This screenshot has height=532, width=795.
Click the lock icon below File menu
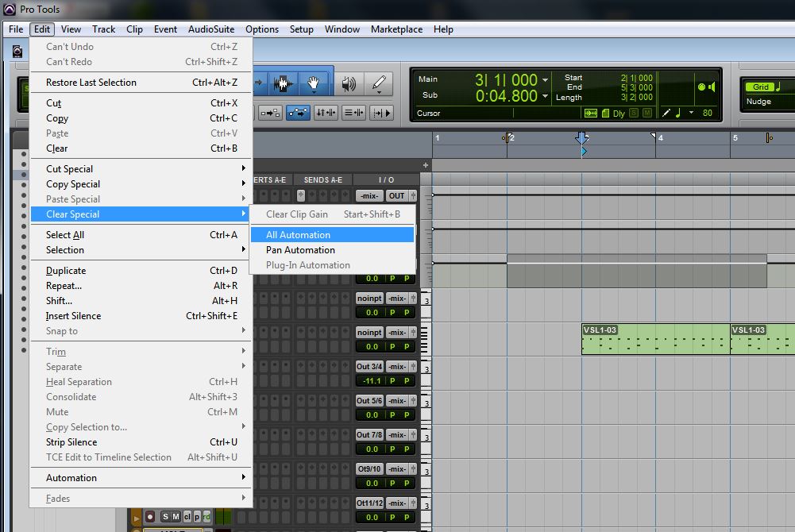(x=17, y=51)
